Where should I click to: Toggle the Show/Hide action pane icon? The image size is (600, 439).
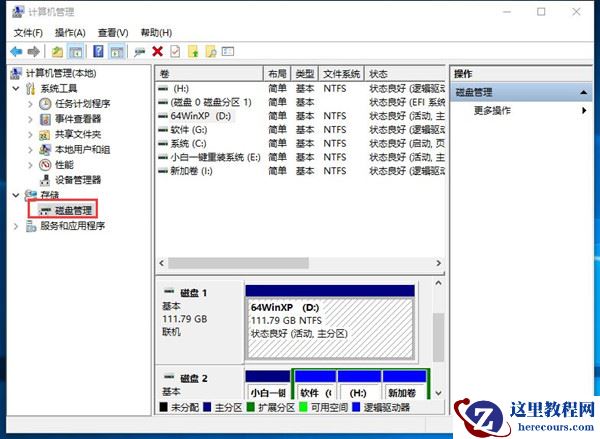[x=116, y=51]
